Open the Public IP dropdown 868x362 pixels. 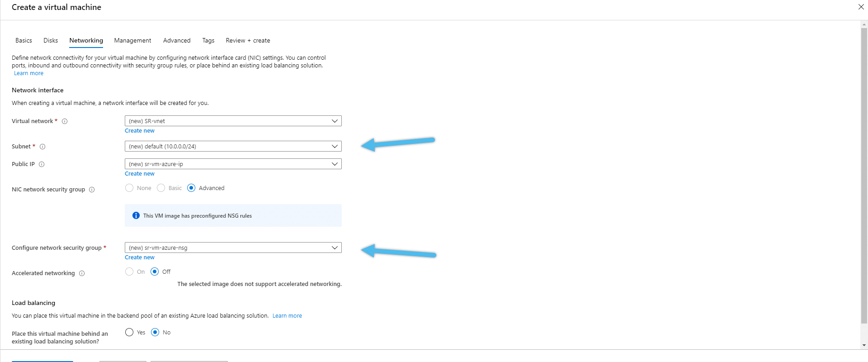tap(233, 164)
